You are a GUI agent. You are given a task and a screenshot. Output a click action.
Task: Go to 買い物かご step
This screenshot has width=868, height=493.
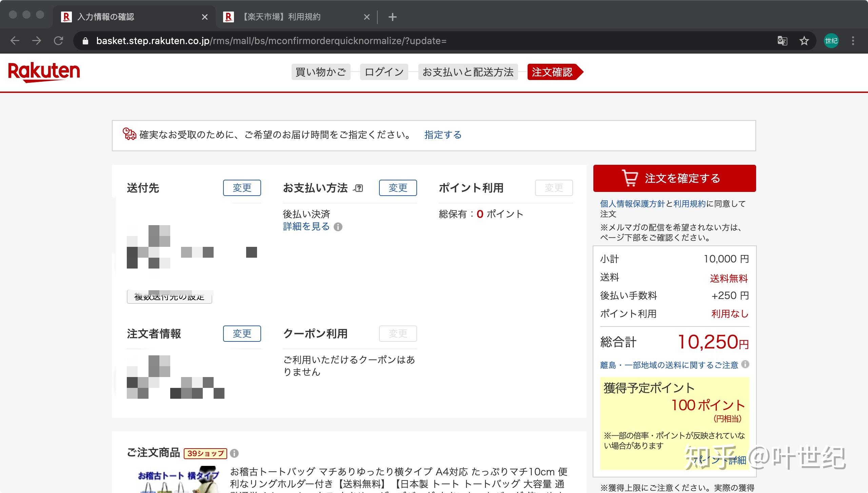coord(321,72)
